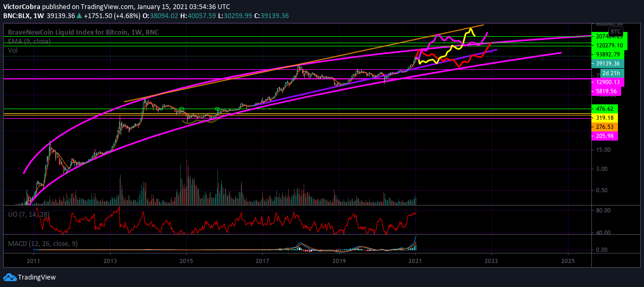Click the H:40057.59 high value
Viewport: 644px width, 287px height.
[198, 16]
